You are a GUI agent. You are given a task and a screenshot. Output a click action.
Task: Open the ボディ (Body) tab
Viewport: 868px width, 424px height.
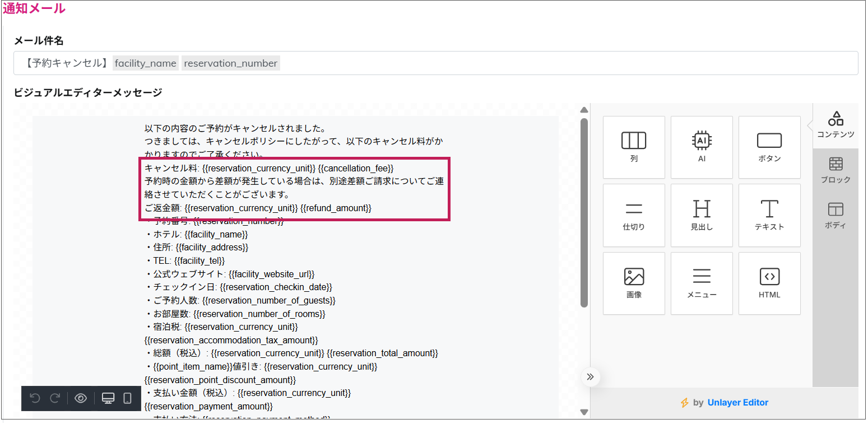(835, 216)
